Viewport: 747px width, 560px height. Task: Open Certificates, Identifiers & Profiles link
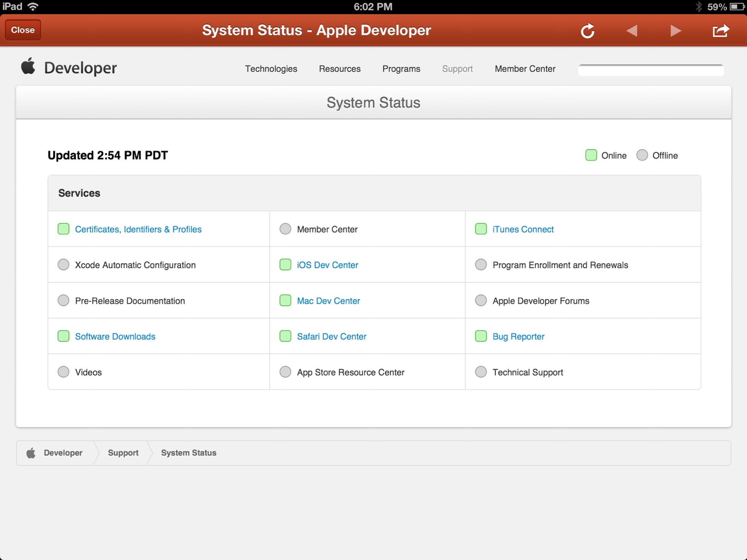(138, 229)
